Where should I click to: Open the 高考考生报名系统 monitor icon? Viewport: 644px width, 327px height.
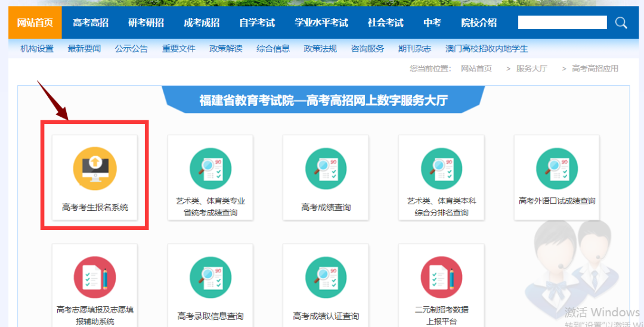pos(95,169)
